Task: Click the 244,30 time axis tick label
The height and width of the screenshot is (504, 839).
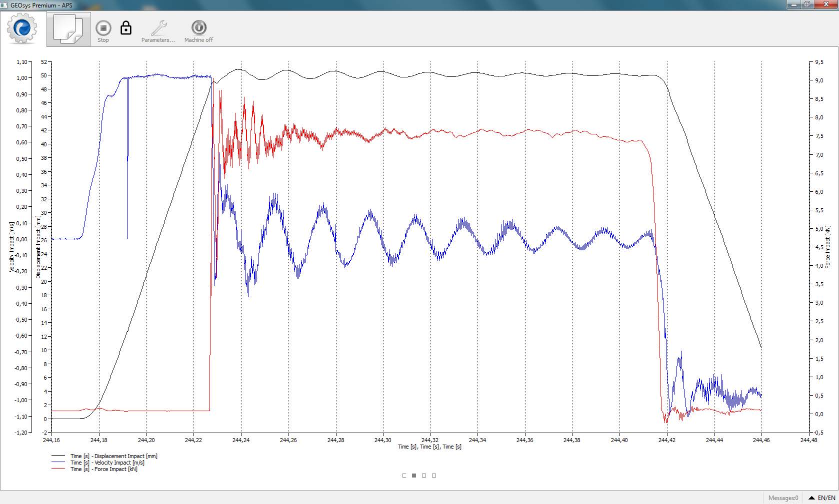Action: [383, 440]
